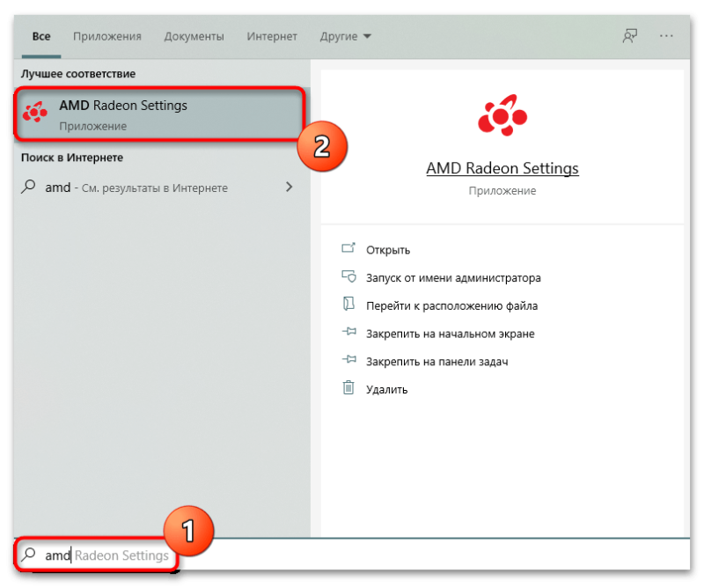Click the trash can Удалить icon
704x588 pixels.
click(x=348, y=387)
